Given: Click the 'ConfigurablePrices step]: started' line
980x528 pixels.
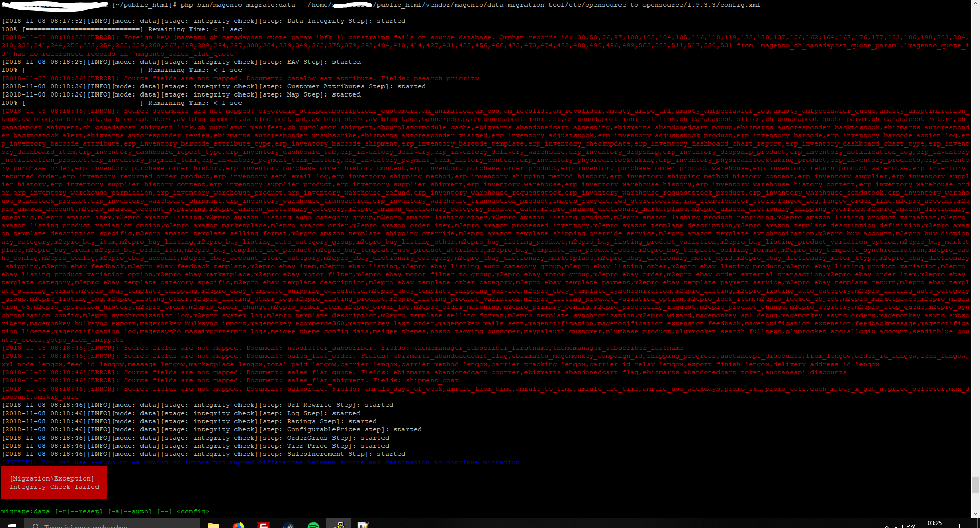Looking at the screenshot, I should [211, 429].
